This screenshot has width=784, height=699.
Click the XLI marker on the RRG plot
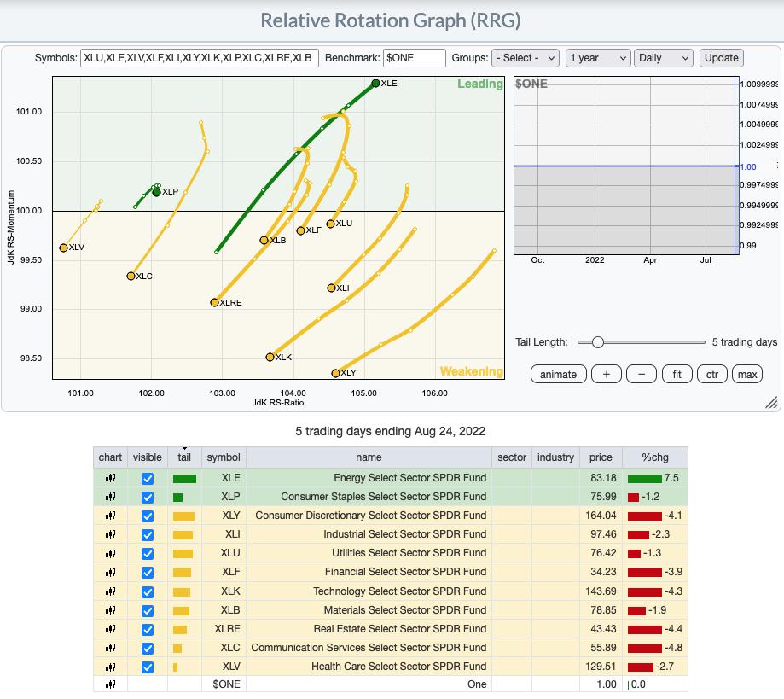tap(331, 288)
